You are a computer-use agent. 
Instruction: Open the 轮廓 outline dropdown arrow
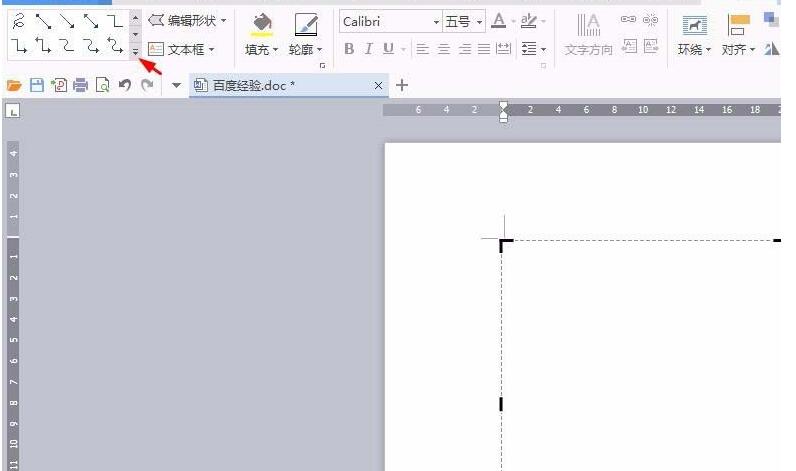[x=319, y=50]
